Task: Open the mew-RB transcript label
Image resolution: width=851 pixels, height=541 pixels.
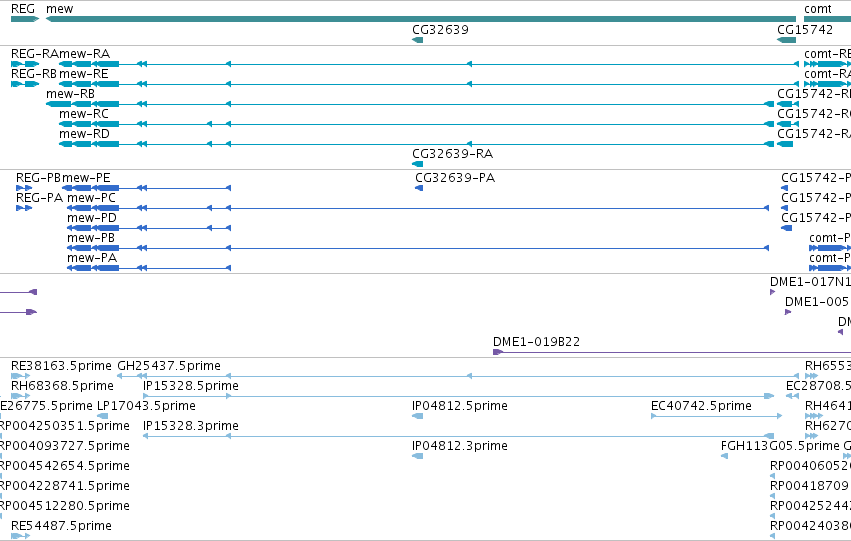Action: tap(71, 94)
